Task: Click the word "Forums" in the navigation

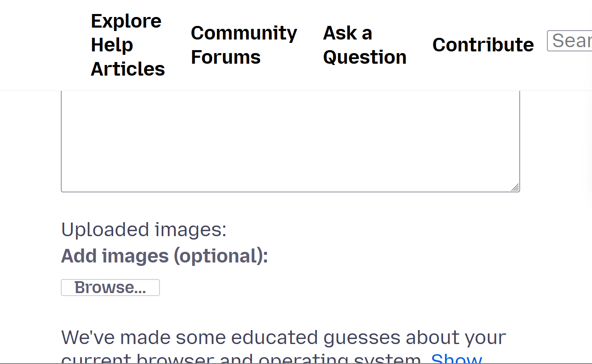Action: 225,57
